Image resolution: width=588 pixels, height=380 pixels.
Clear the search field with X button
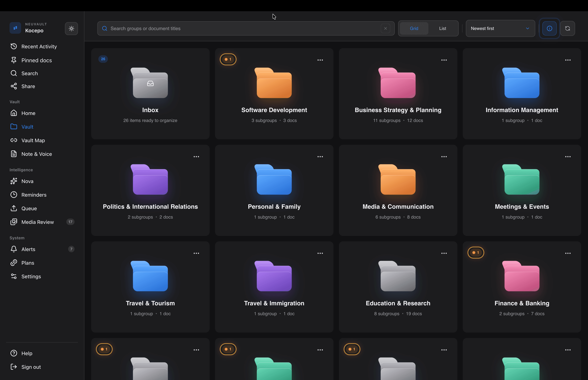385,28
